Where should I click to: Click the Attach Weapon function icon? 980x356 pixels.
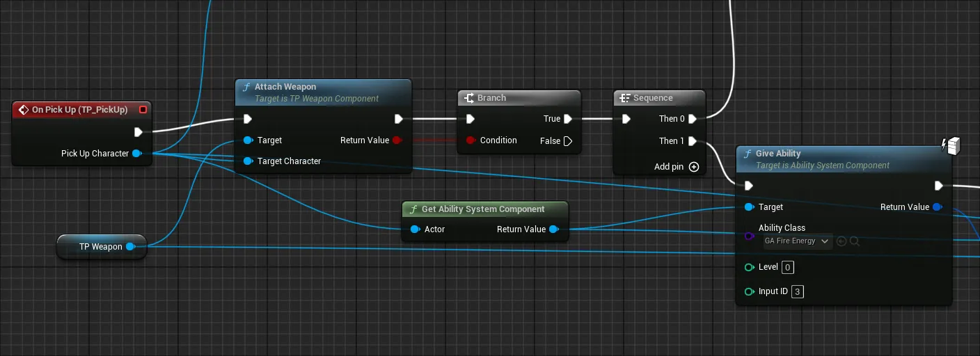pyautogui.click(x=246, y=87)
